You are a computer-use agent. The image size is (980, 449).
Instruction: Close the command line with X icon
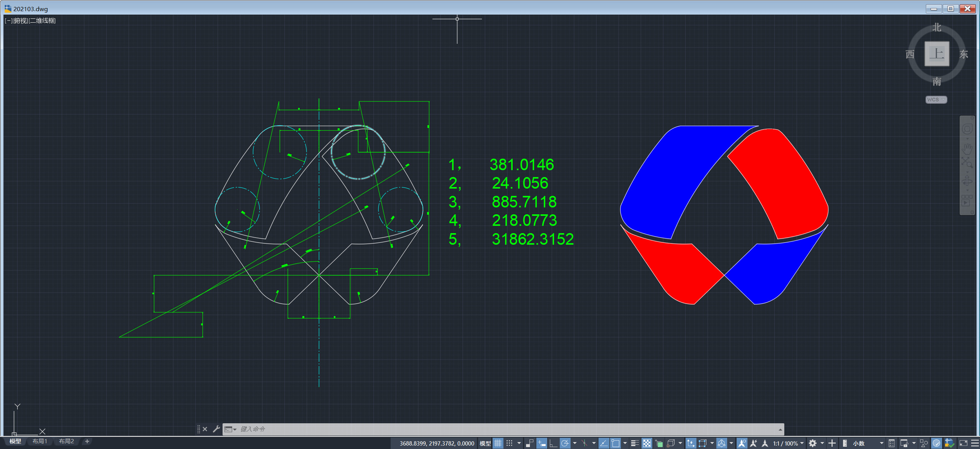(x=205, y=429)
